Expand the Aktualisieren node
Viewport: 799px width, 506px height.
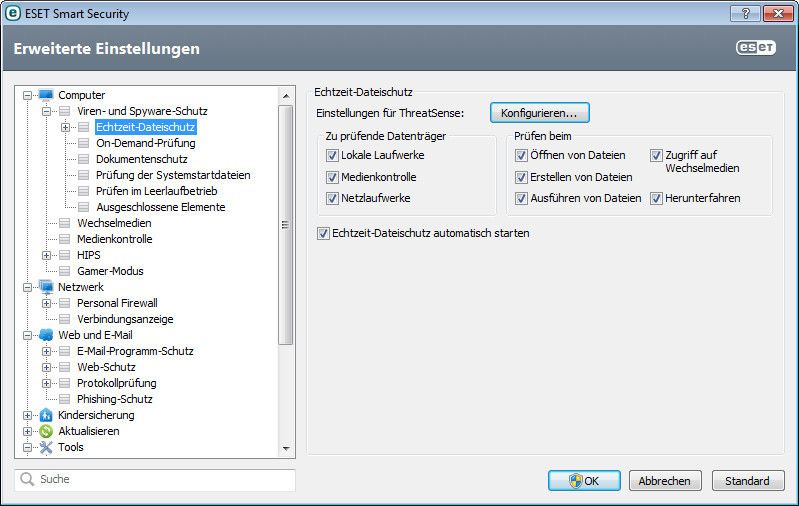[x=28, y=431]
